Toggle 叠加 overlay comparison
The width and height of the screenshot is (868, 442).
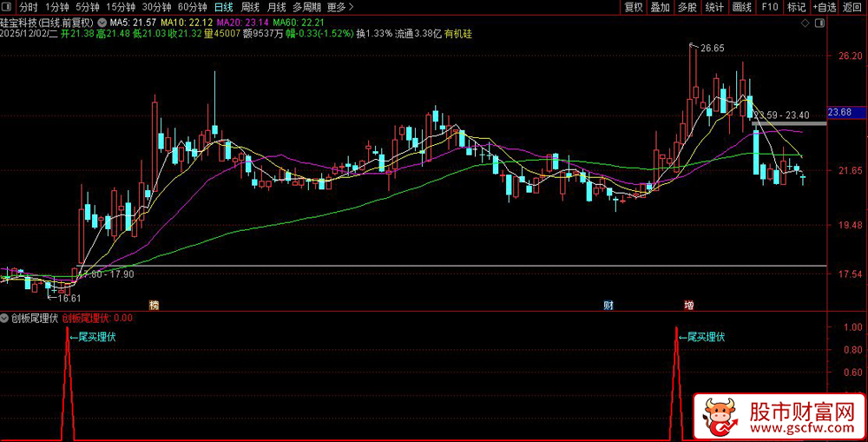point(660,7)
